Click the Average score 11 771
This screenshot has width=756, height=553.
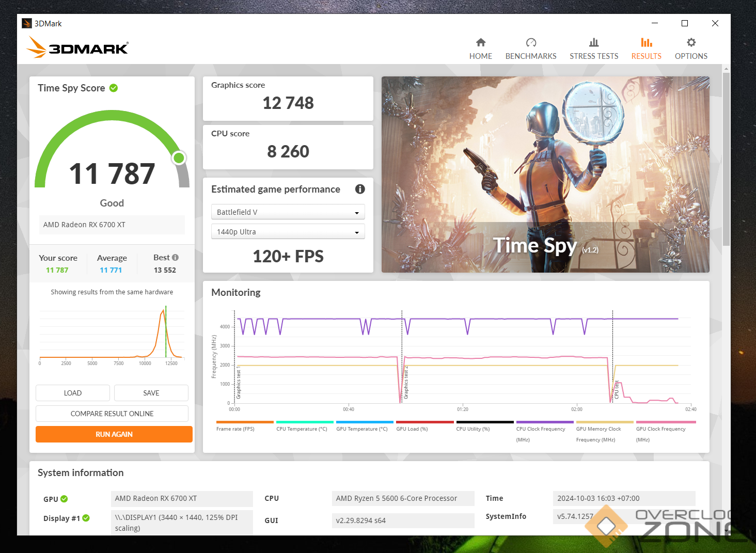click(x=111, y=270)
